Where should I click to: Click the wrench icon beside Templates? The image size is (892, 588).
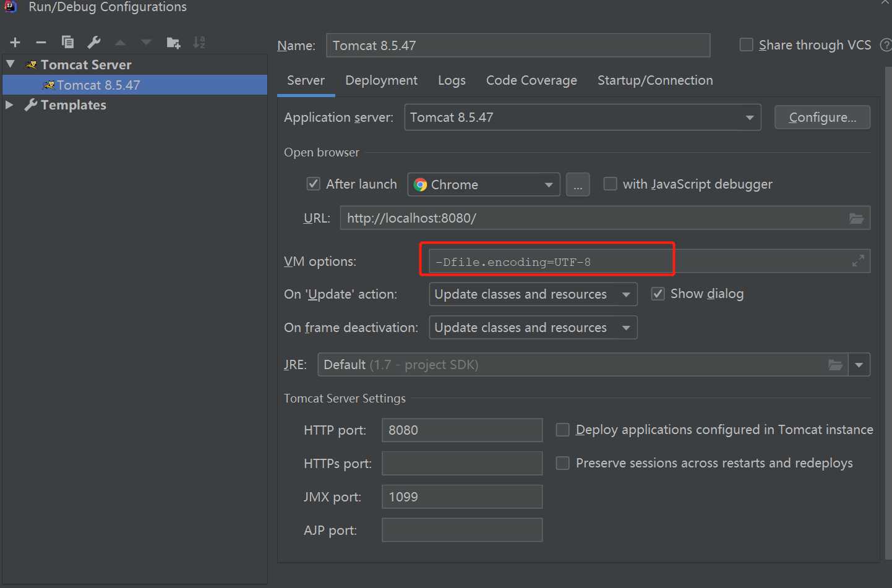click(31, 105)
